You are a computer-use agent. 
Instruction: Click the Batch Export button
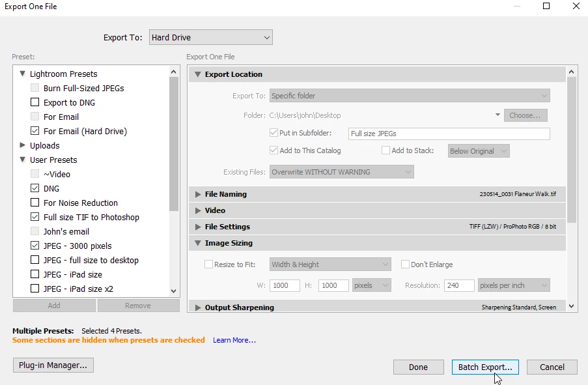[485, 367]
